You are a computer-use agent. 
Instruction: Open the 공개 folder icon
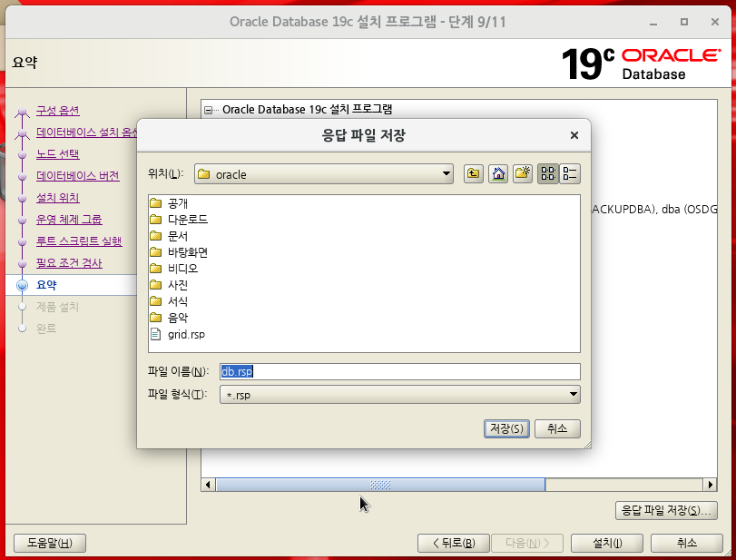coord(156,203)
